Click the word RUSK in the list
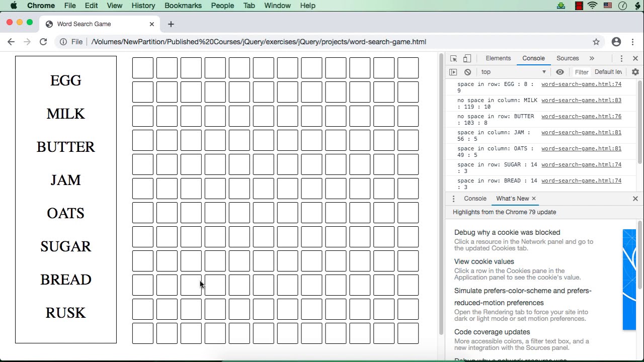 pyautogui.click(x=66, y=313)
